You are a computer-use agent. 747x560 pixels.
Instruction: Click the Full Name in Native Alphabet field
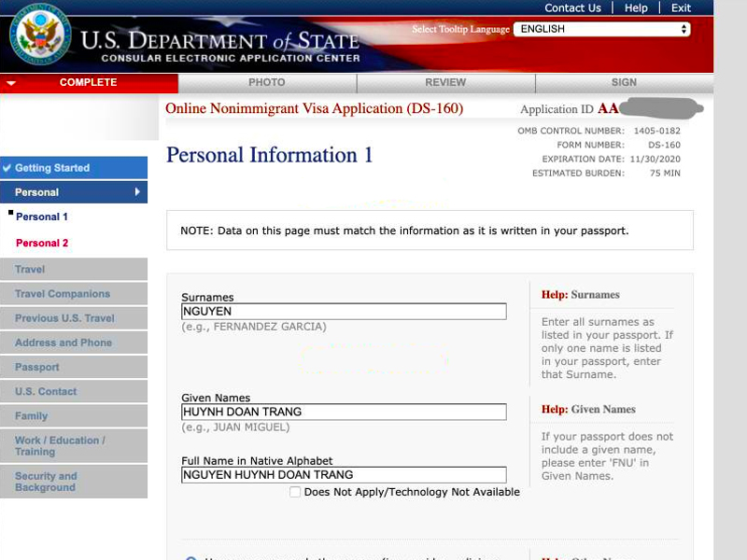point(344,475)
